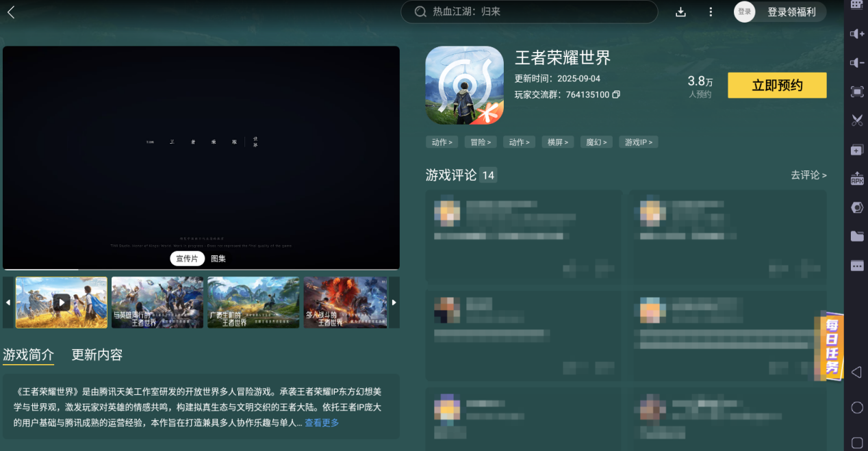Tap the Android home circle button
Viewport: 868px width, 451px height.
[856, 407]
